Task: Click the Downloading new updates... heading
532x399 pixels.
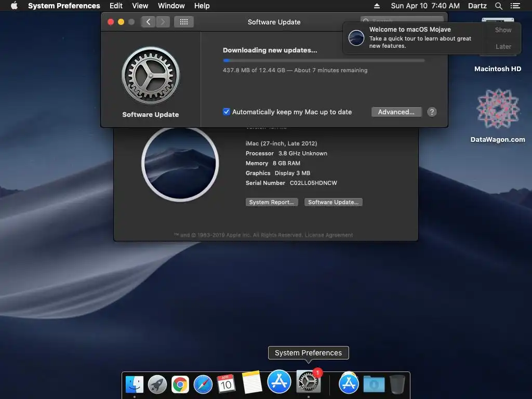Action: (x=270, y=50)
